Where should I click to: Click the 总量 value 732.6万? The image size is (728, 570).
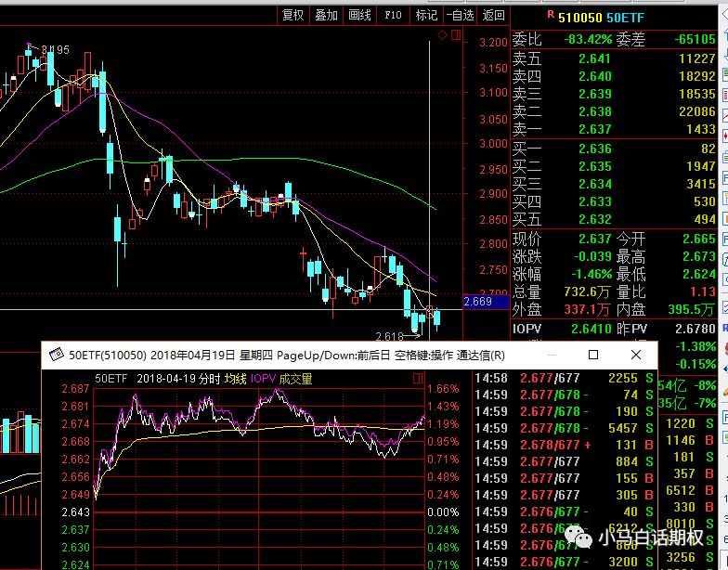click(587, 291)
